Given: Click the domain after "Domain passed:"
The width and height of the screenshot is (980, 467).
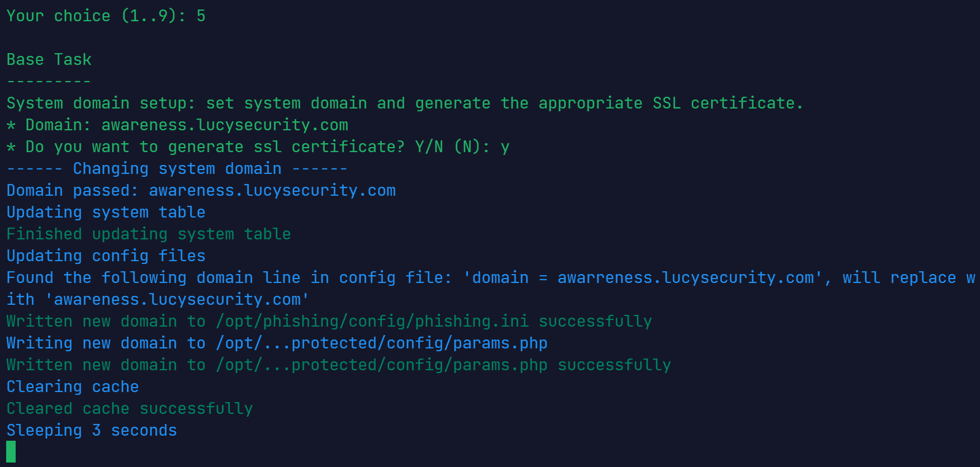Looking at the screenshot, I should [x=272, y=191].
